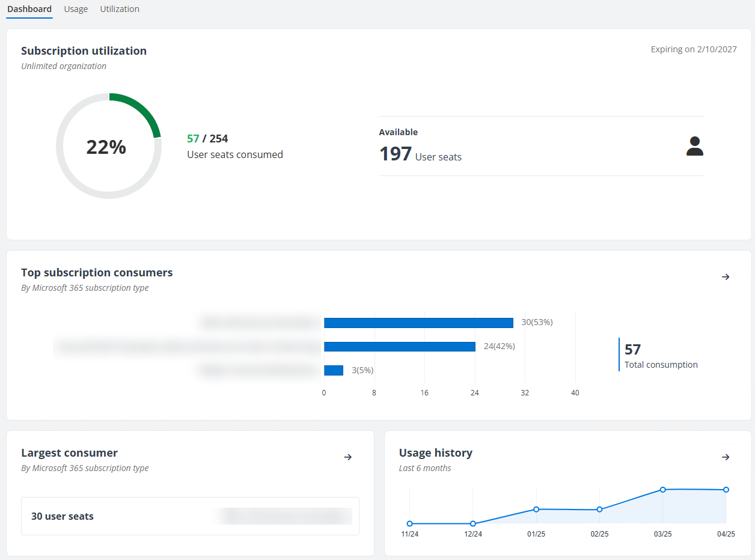The image size is (755, 560).
Task: Click the Expiring on 2/10/2027 text
Action: 694,49
